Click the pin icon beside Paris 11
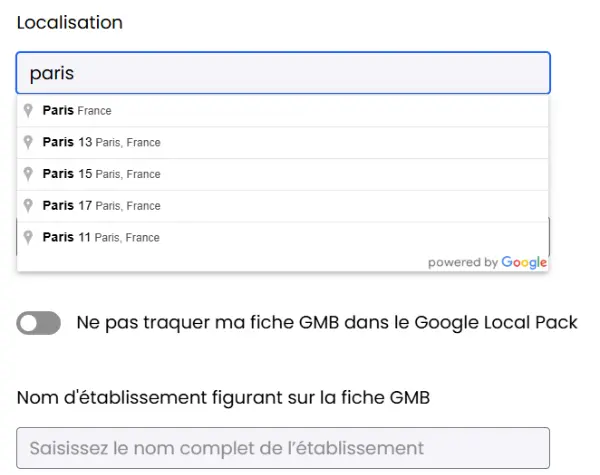Screen dimensions: 600x475 point(28,238)
